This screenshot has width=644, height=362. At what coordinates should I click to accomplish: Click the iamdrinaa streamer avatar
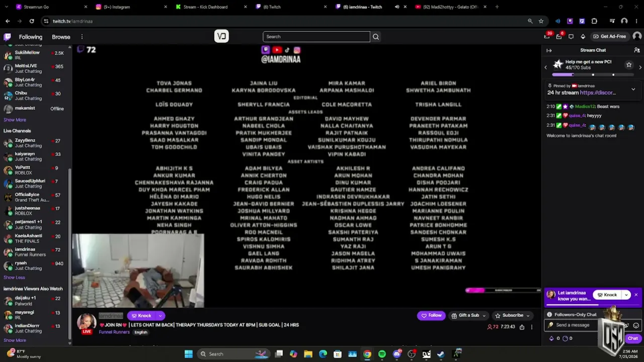86,322
